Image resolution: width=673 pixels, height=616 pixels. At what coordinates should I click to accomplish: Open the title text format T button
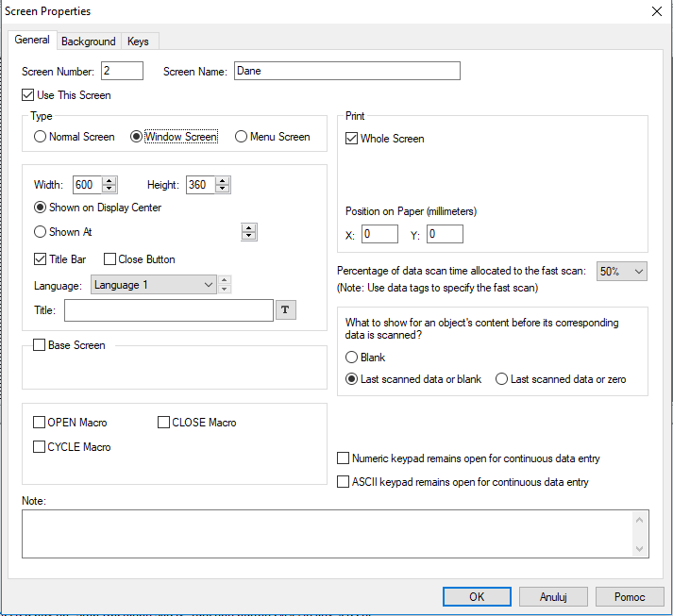click(285, 309)
